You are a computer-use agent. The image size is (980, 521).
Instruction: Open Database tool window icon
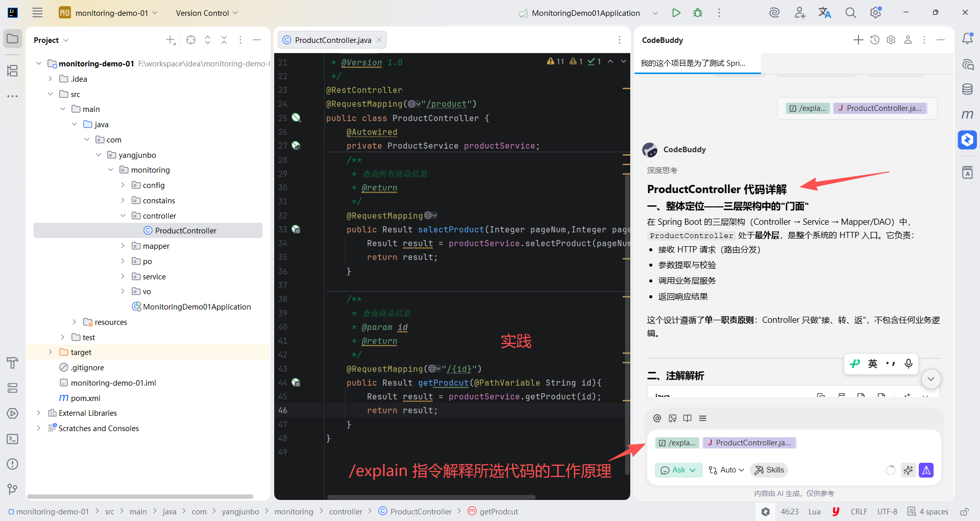[967, 89]
